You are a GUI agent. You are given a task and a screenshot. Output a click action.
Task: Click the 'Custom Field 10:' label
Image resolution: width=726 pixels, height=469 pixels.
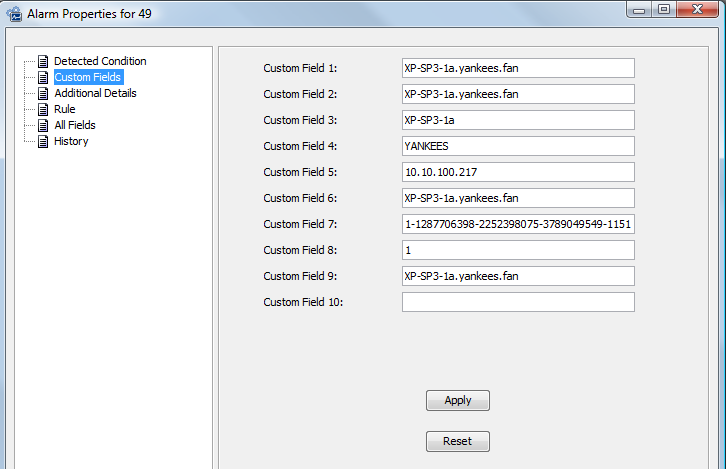point(303,302)
